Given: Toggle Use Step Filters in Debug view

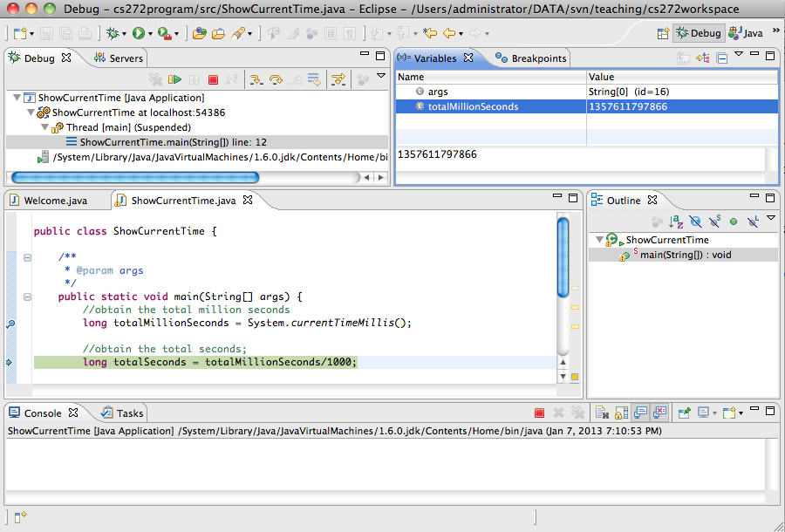Looking at the screenshot, I should [338, 79].
